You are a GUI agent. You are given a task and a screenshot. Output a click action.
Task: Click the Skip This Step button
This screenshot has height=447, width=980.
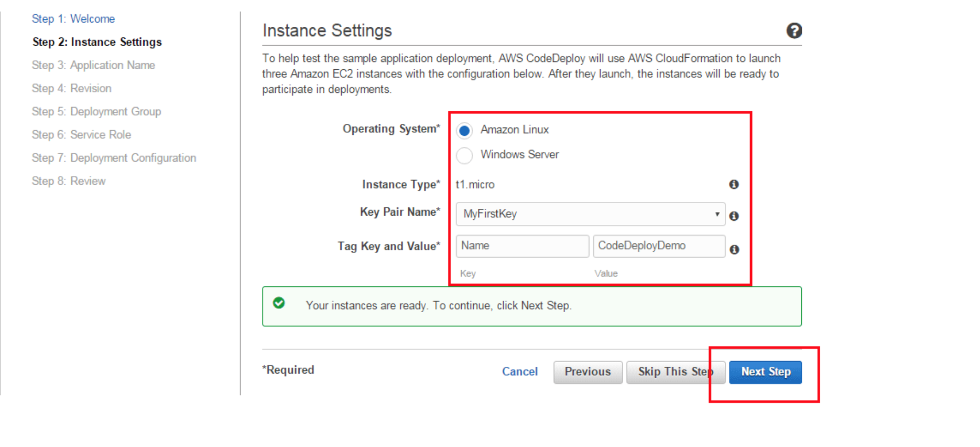click(x=676, y=372)
